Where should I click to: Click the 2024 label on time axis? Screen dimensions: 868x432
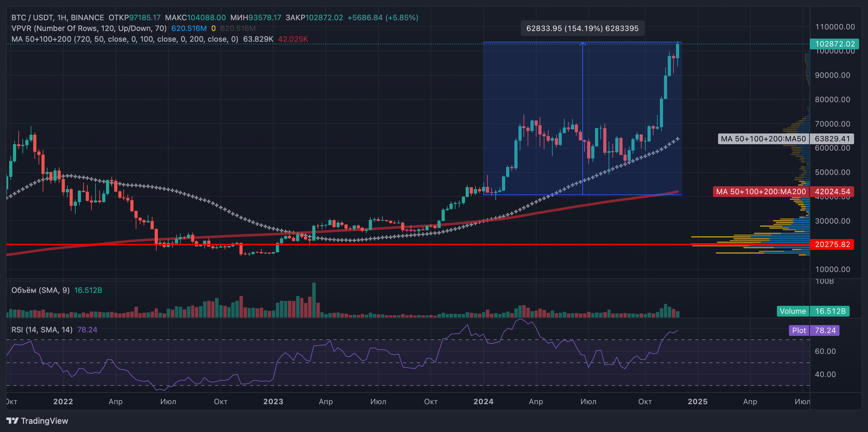[483, 401]
